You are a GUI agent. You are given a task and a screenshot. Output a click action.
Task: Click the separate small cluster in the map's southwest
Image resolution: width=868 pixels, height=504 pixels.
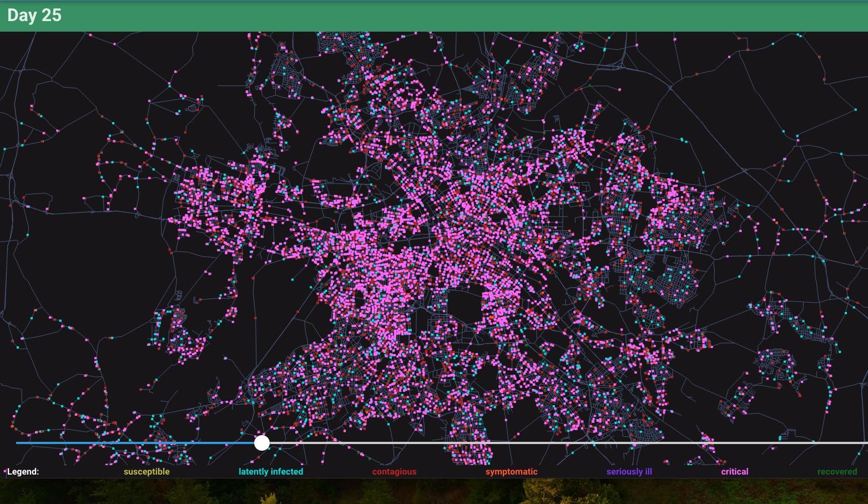click(x=178, y=333)
